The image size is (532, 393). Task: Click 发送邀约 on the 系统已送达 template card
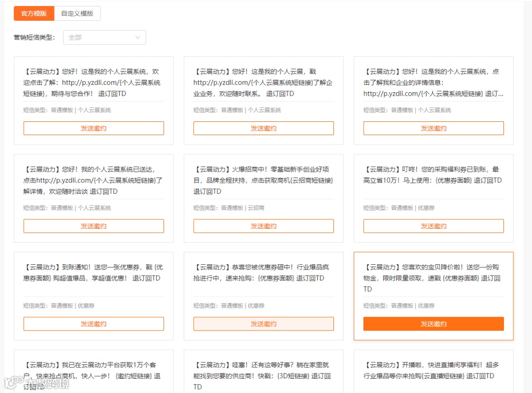pyautogui.click(x=94, y=226)
